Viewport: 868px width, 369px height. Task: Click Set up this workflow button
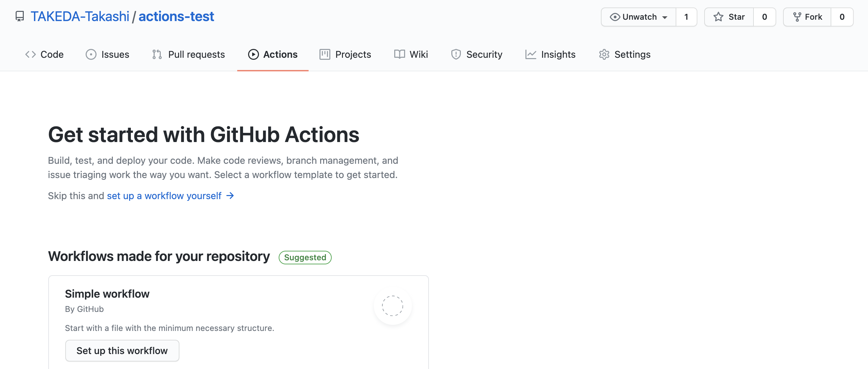coord(122,350)
